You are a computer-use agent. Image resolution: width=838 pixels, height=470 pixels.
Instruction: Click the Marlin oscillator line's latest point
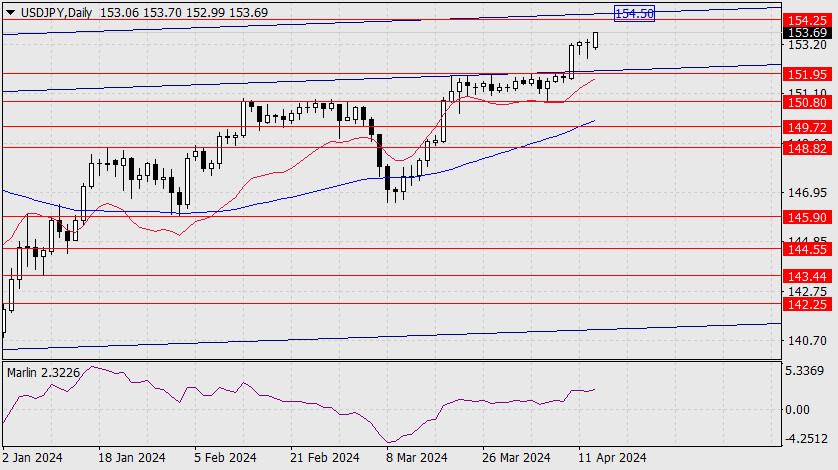point(595,389)
